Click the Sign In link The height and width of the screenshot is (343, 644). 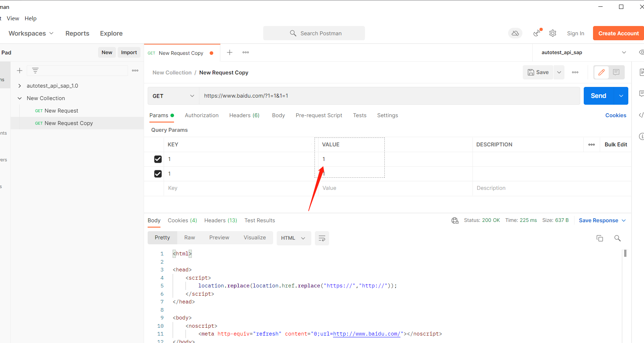click(576, 33)
